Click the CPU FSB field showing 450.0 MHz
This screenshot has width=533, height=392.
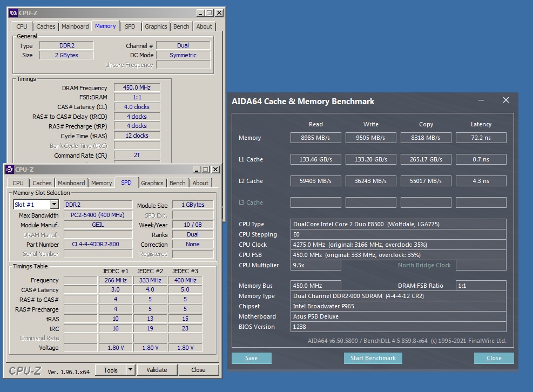399,255
